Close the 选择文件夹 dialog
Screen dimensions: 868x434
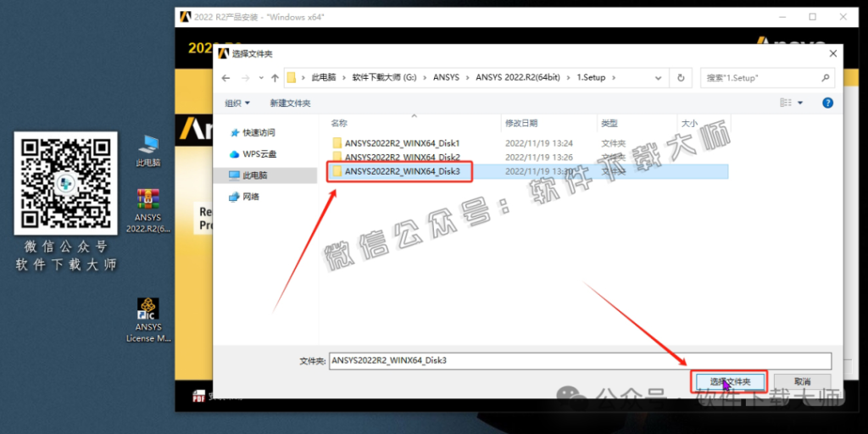point(832,53)
